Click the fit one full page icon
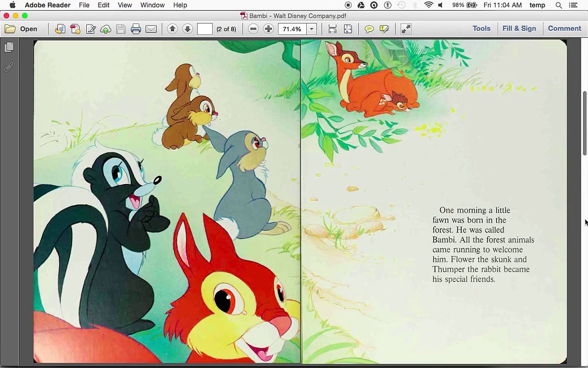Screen dimensions: 588x368 pyautogui.click(x=348, y=29)
